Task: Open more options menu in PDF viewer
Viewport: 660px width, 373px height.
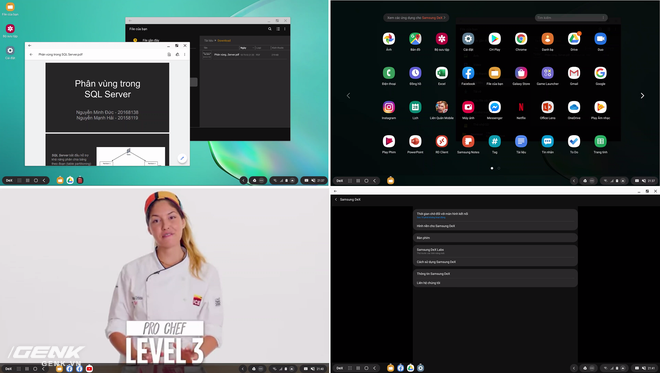Action: coord(184,54)
